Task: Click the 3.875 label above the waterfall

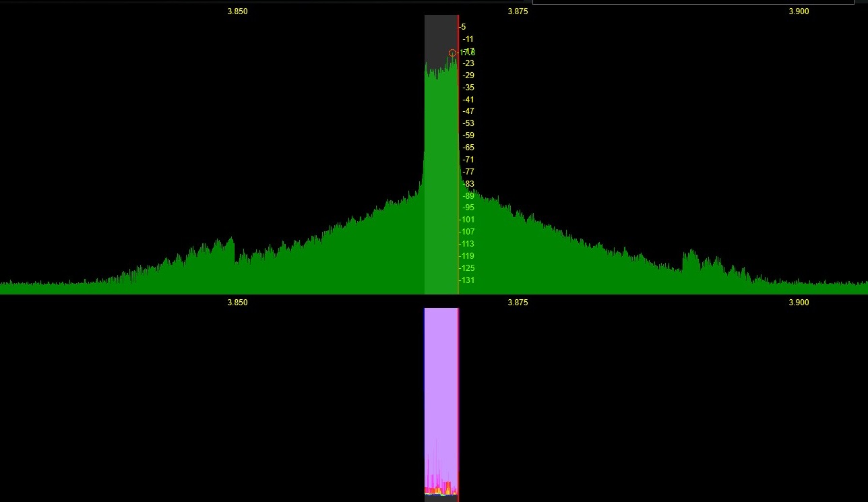Action: 518,303
